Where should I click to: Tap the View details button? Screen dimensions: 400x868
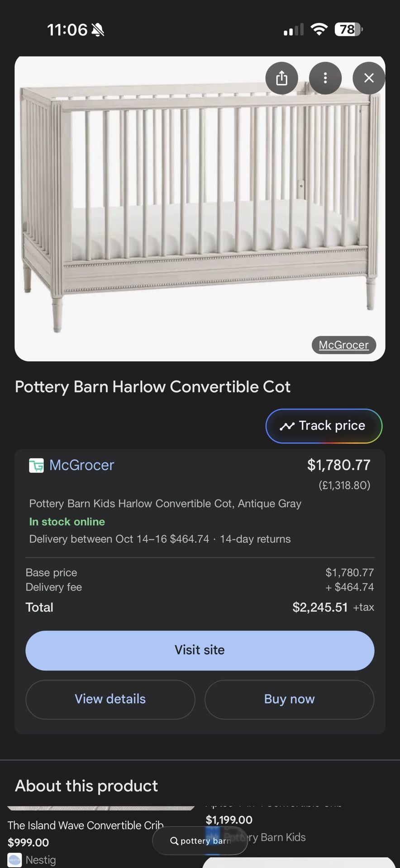[x=110, y=699]
